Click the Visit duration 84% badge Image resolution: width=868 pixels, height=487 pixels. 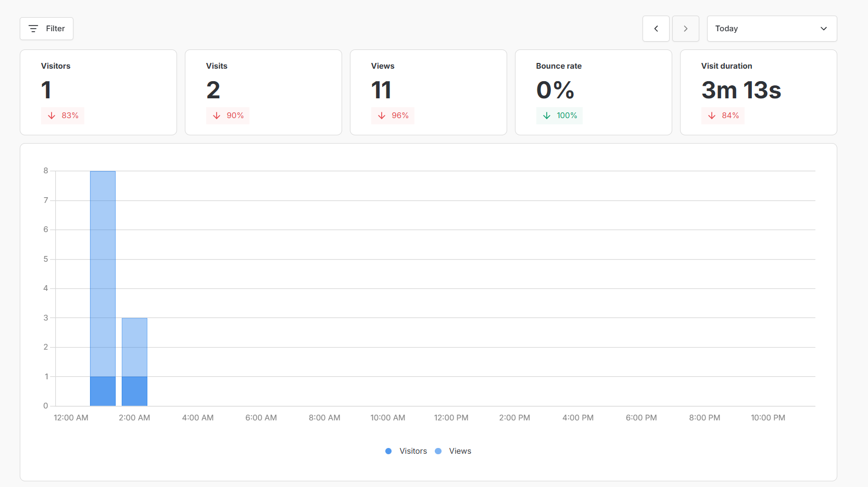click(x=723, y=116)
